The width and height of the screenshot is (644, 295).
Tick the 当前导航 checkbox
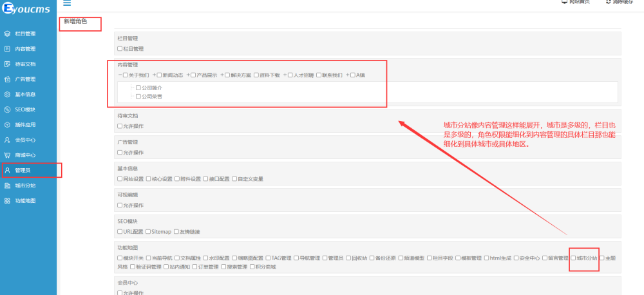click(x=149, y=258)
